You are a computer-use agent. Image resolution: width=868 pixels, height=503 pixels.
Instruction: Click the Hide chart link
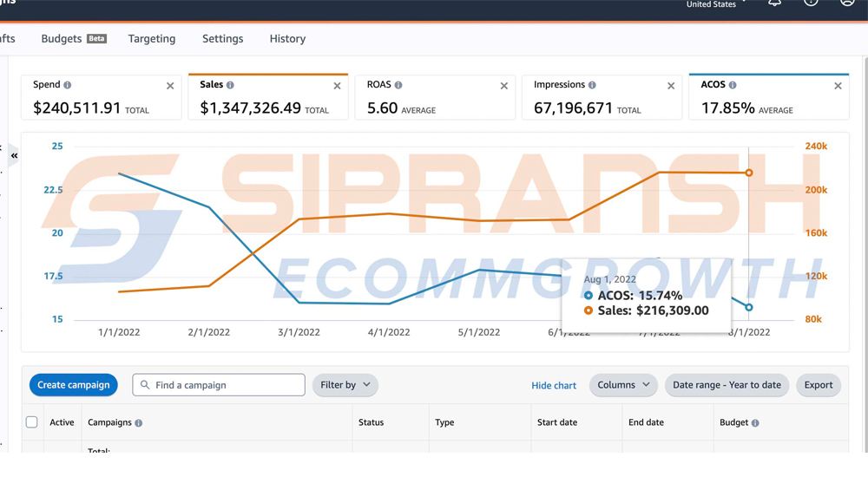tap(554, 385)
